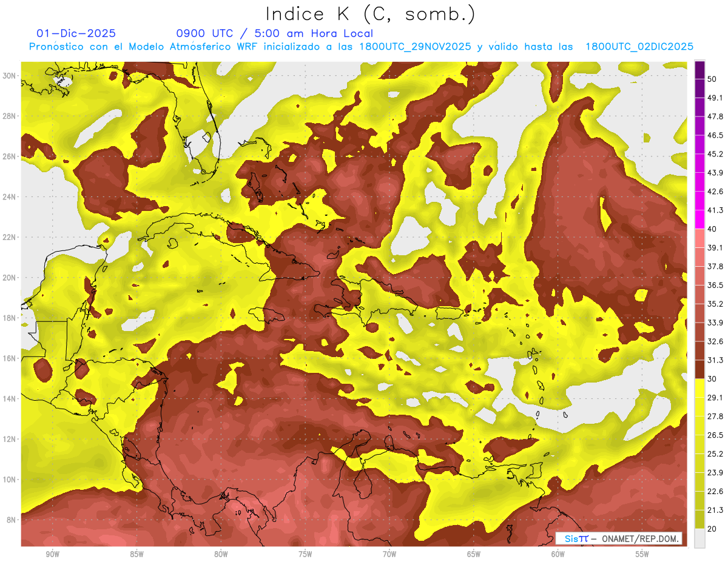This screenshot has height=562, width=728.
Task: Click the longitude label "85W"
Action: (137, 554)
